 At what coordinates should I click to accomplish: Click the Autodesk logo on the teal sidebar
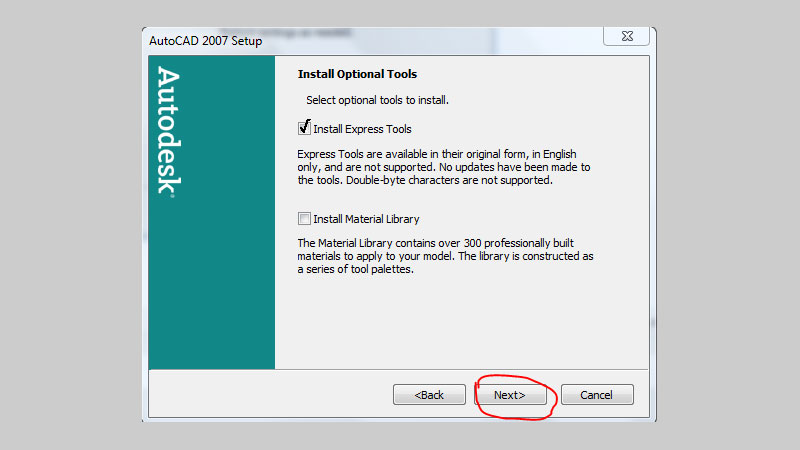pyautogui.click(x=168, y=131)
